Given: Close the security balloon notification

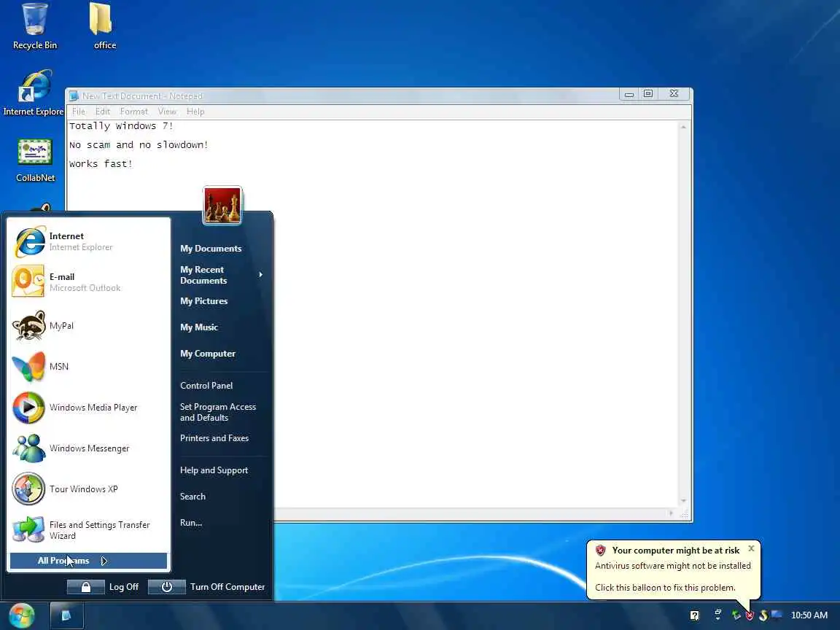Looking at the screenshot, I should coord(751,548).
